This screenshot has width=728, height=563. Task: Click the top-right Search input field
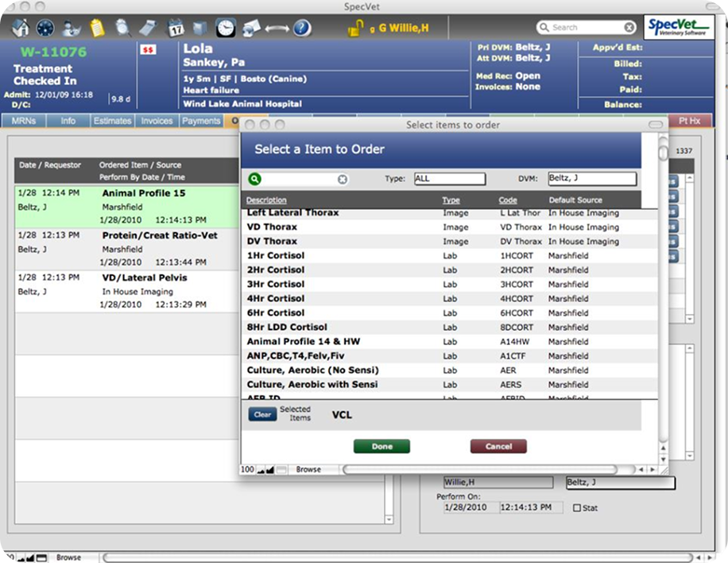586,27
